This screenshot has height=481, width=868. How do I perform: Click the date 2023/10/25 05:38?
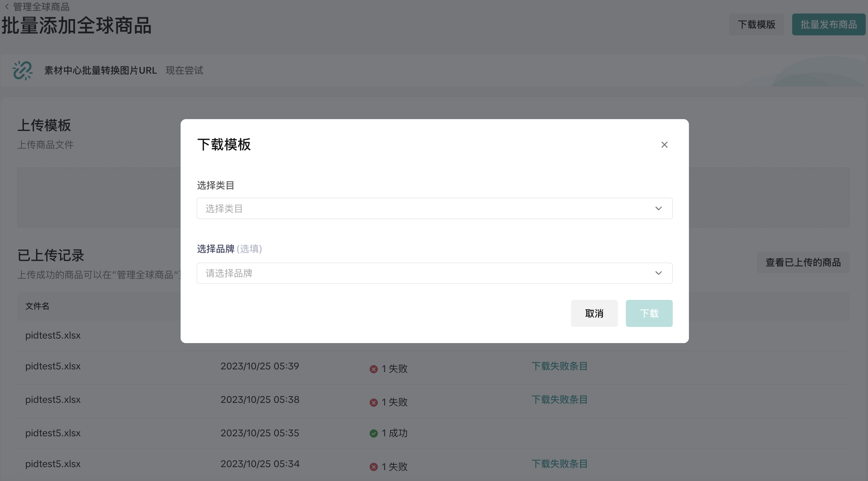260,399
